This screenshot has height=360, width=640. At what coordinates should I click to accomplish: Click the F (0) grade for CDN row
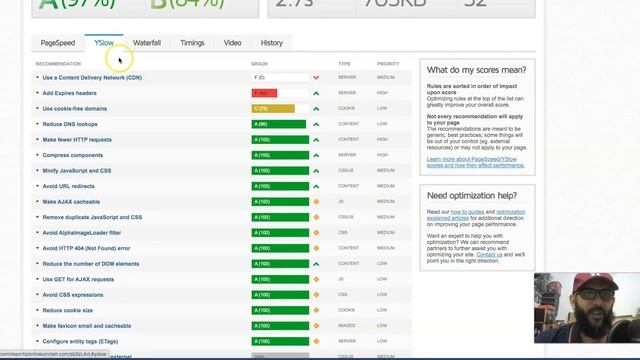tap(280, 78)
